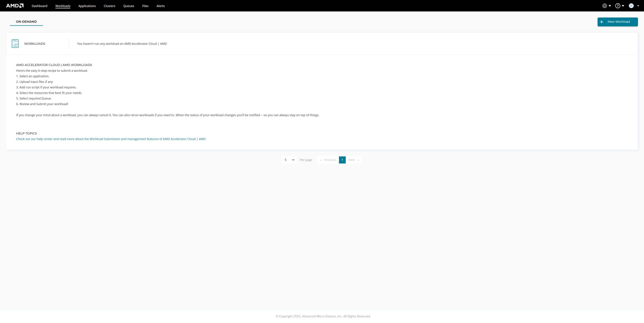Click the "4. Select the resources" step
Viewport: 644px width, 323px height.
click(x=49, y=93)
